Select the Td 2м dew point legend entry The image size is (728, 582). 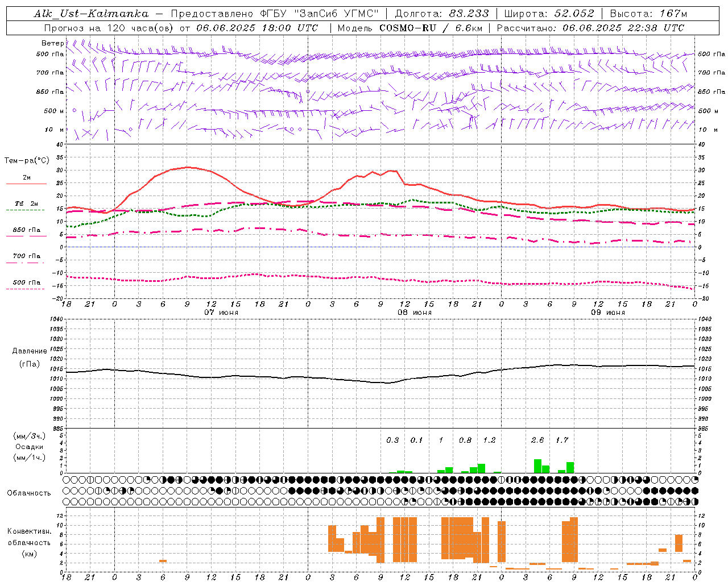(27, 203)
